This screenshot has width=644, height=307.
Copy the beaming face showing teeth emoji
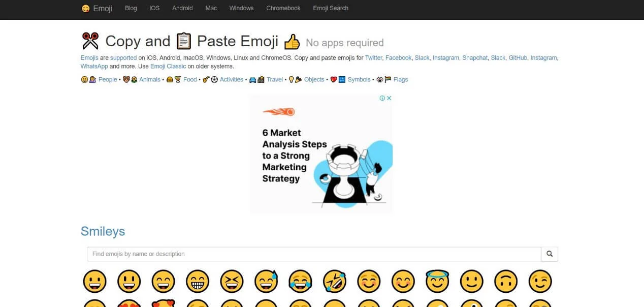[x=198, y=282]
